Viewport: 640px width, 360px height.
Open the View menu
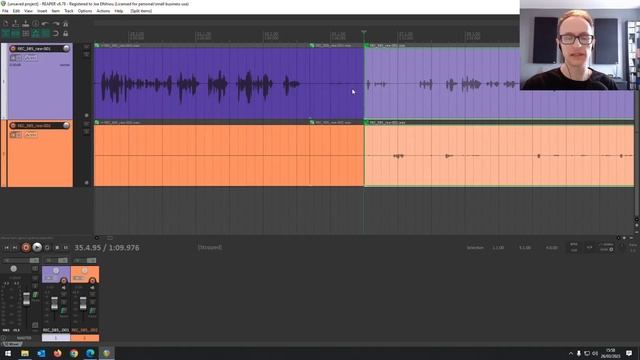28,11
